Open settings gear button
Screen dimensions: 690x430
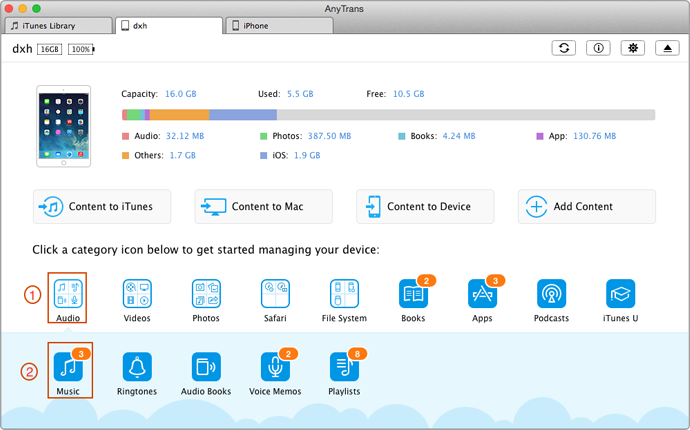pos(633,48)
